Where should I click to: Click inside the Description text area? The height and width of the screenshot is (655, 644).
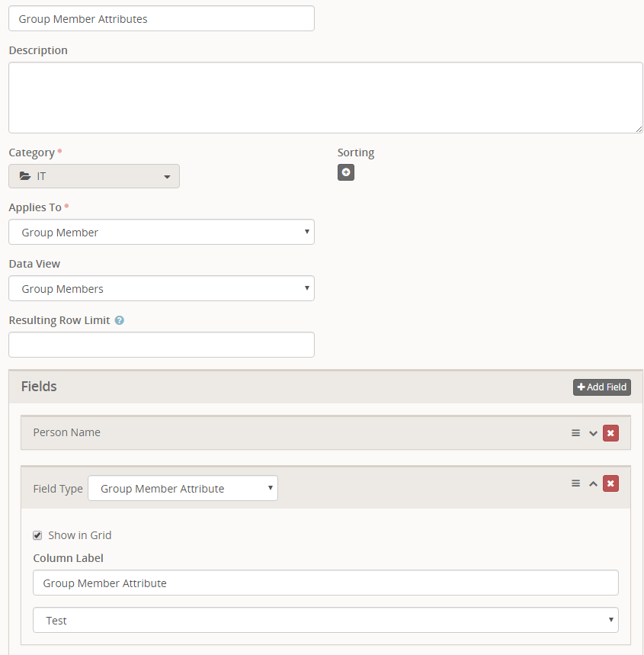click(x=325, y=98)
